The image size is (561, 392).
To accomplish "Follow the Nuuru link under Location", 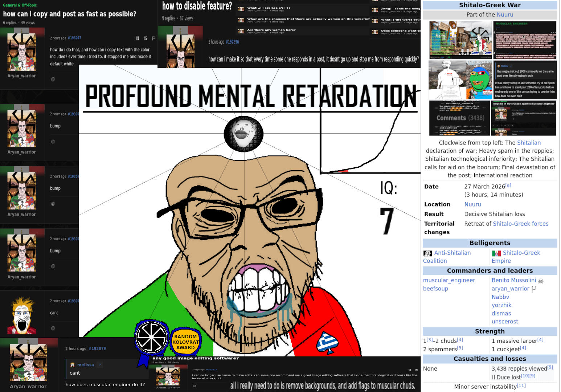I will click(x=472, y=204).
